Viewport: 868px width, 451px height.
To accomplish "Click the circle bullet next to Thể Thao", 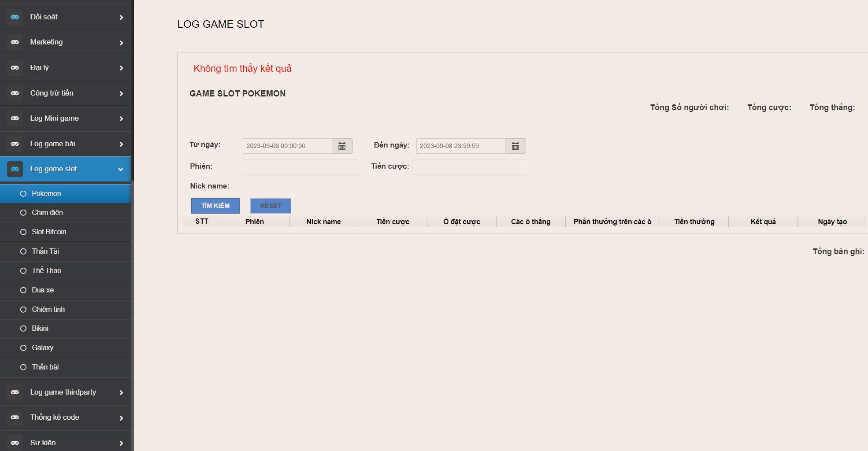I will [23, 271].
